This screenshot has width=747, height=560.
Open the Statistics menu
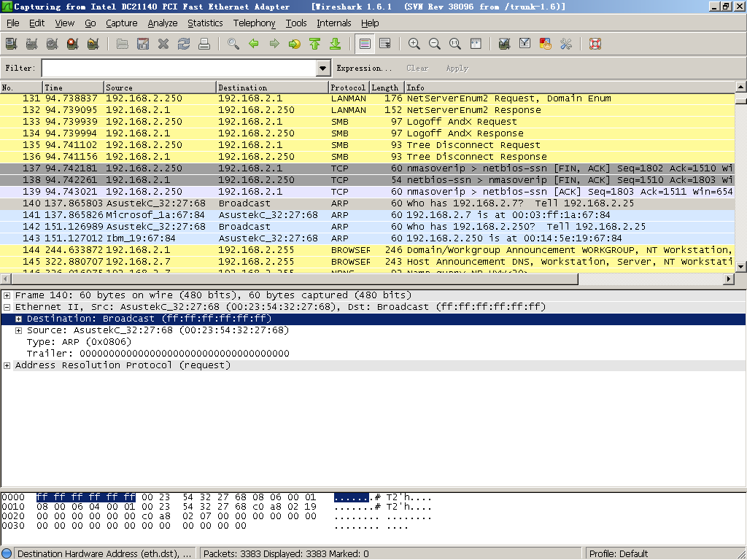pyautogui.click(x=205, y=23)
